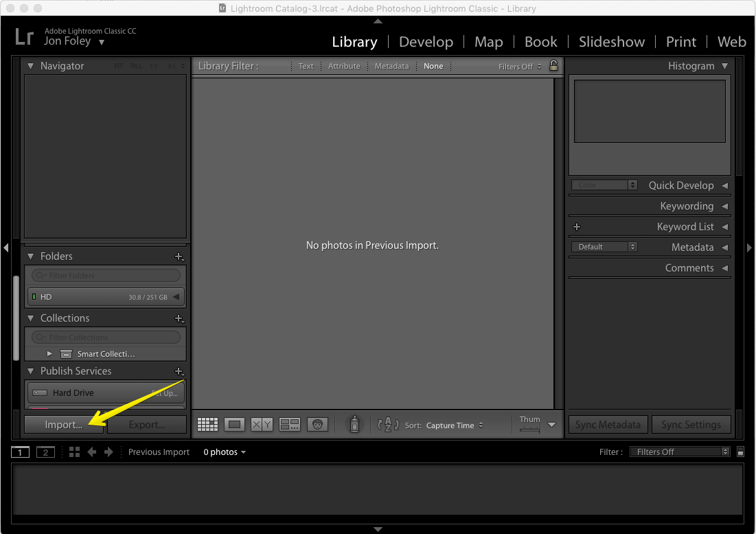Add a new collection with plus icon
Image resolution: width=756 pixels, height=534 pixels.
(x=179, y=318)
